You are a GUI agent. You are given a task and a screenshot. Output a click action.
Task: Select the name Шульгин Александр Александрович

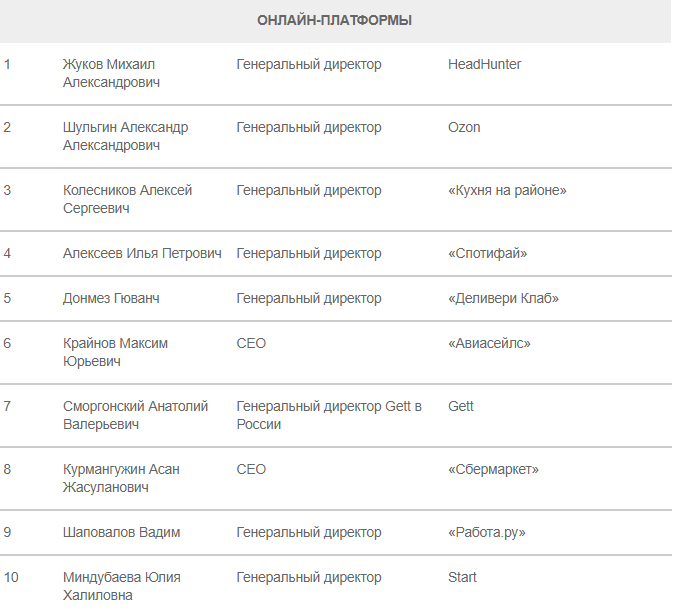click(125, 136)
